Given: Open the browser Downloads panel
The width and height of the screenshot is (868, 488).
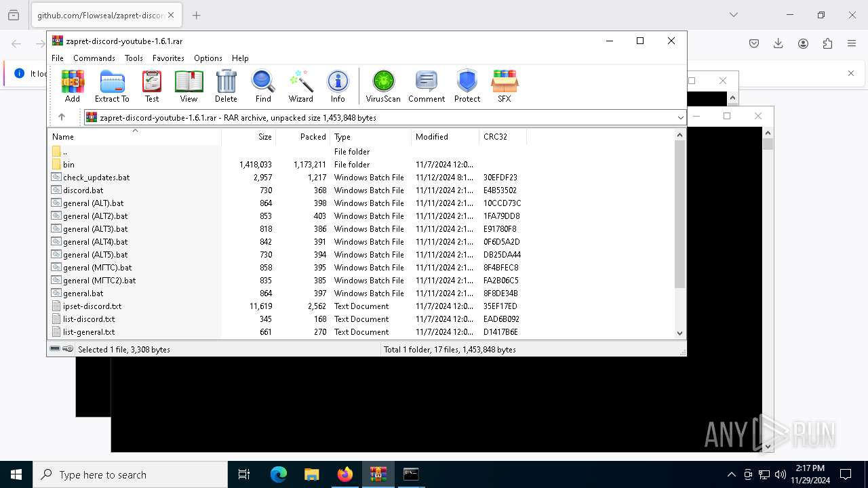Looking at the screenshot, I should 778,43.
